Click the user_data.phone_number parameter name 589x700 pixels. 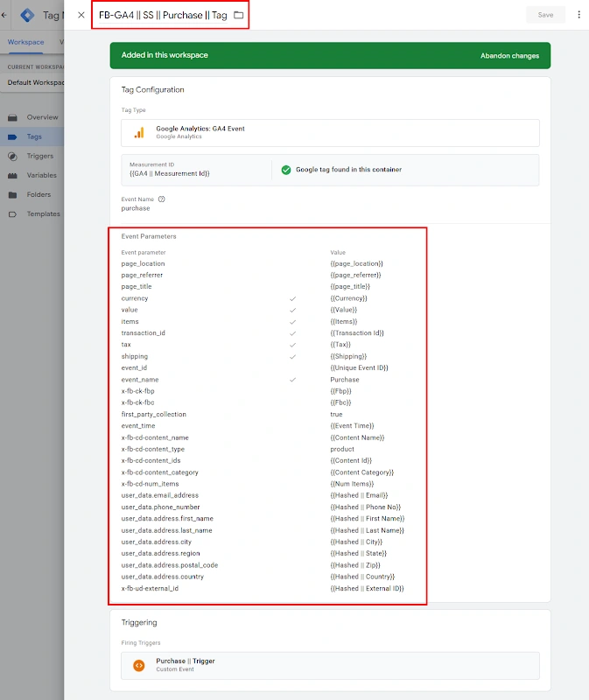160,507
